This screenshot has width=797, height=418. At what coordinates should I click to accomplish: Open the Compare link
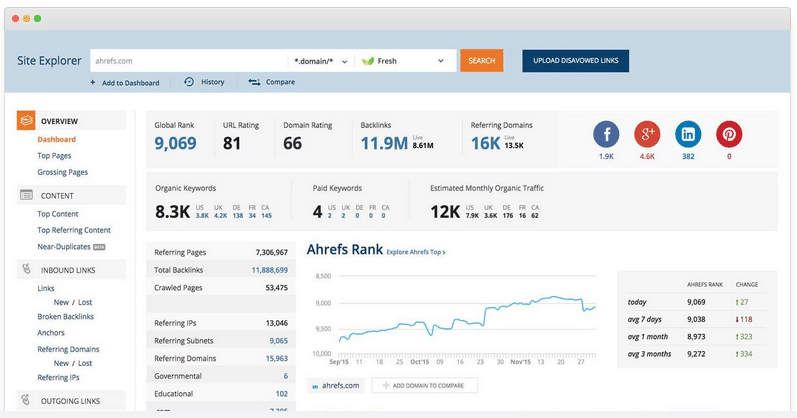280,82
